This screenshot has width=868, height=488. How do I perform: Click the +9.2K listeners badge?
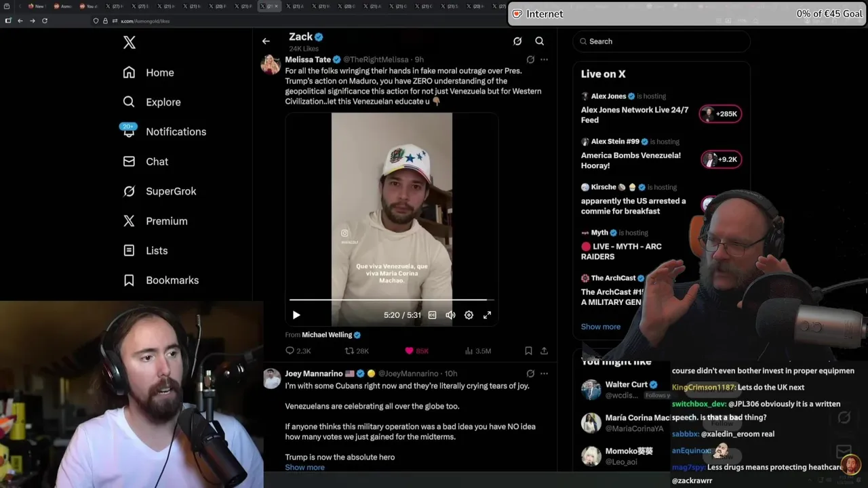coord(720,160)
